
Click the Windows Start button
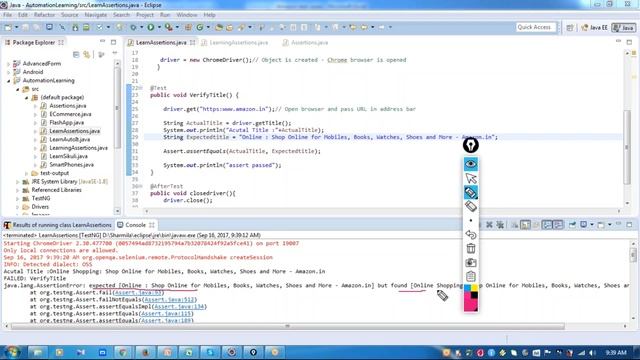tap(12, 352)
